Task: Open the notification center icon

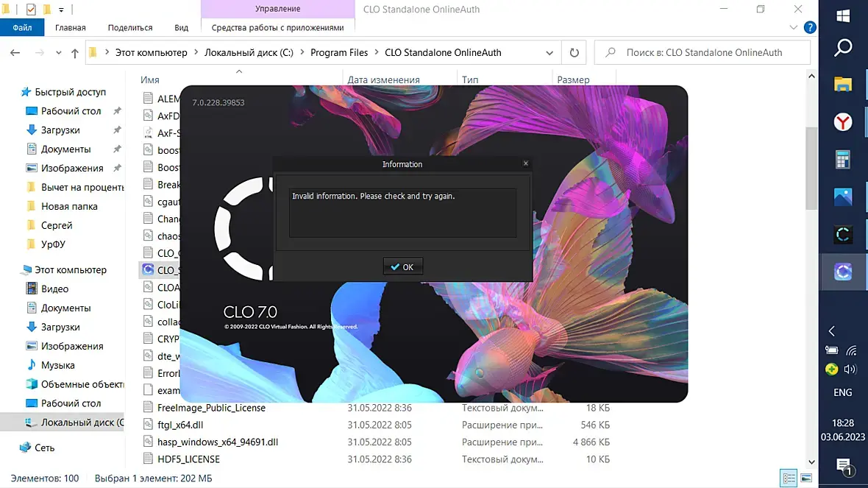Action: (843, 467)
